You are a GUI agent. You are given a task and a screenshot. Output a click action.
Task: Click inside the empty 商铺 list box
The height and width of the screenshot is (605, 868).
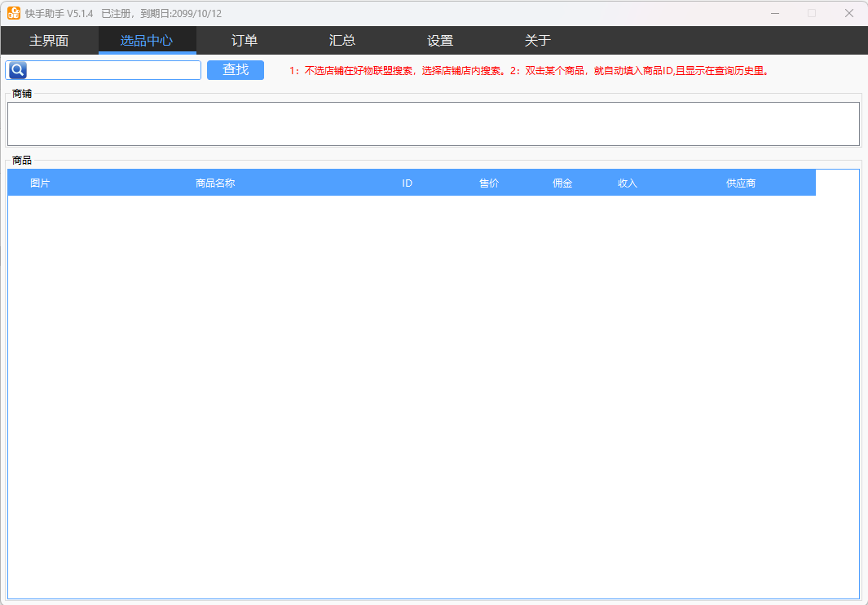click(x=433, y=124)
